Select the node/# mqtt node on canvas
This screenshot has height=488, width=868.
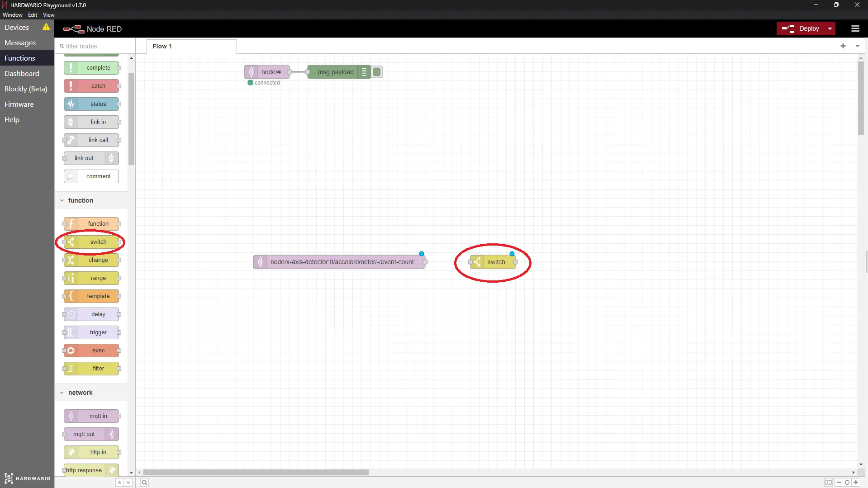pyautogui.click(x=267, y=72)
